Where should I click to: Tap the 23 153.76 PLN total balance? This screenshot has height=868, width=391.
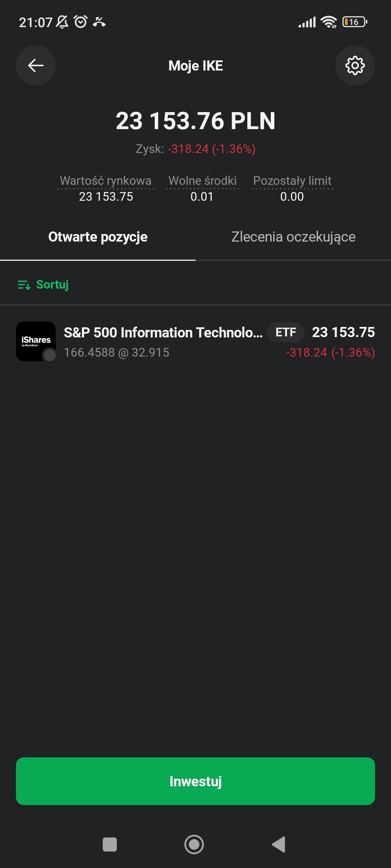(x=195, y=121)
